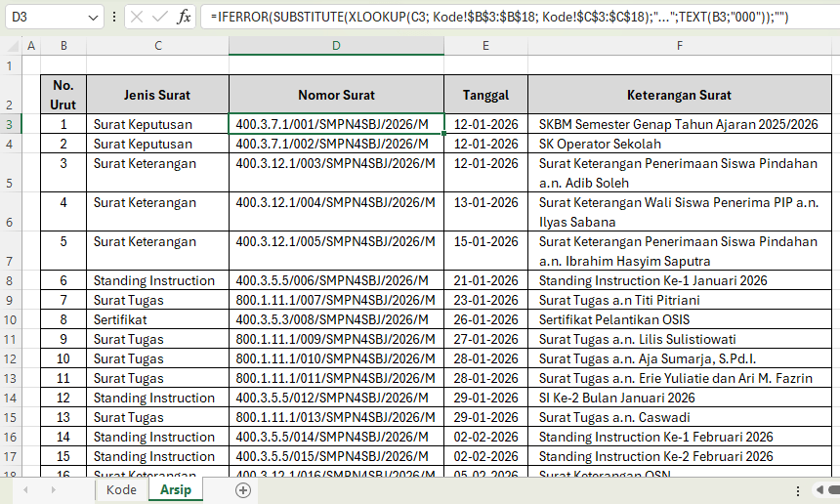Click date cell 13-01-2026
Image resolution: width=840 pixels, height=504 pixels.
pyautogui.click(x=485, y=212)
